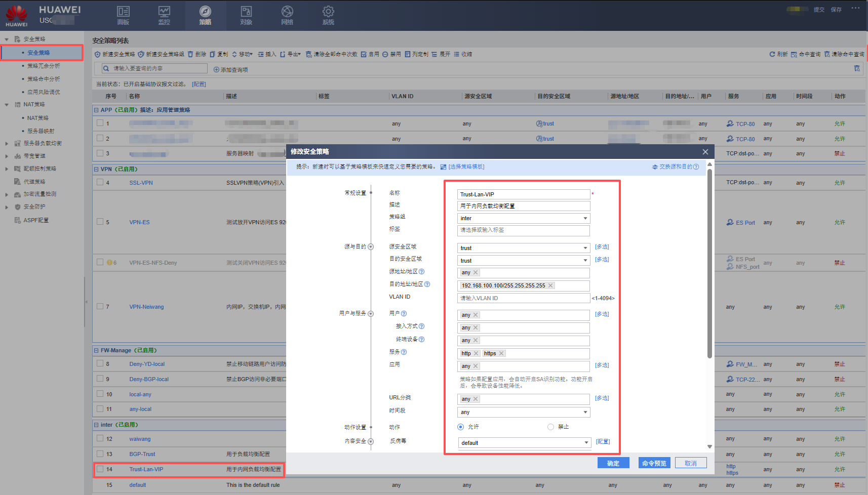The image size is (868, 495).
Task: Open the 网络 network tab
Action: (x=287, y=15)
